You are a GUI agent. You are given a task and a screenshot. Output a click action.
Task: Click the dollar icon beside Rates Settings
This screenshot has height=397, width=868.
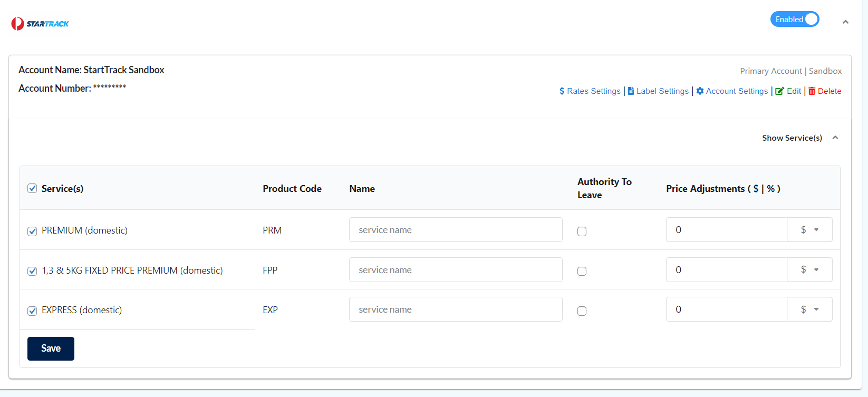[x=562, y=91]
